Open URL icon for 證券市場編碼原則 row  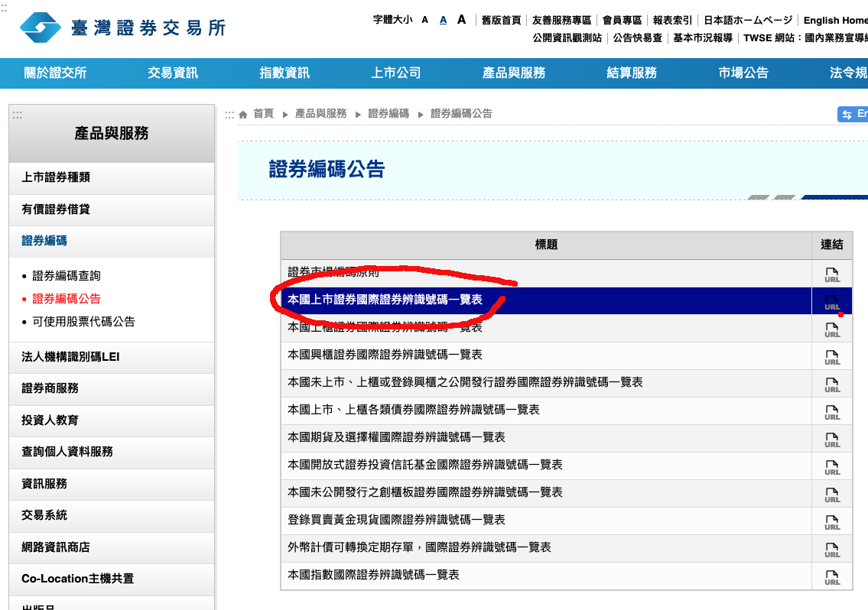(831, 274)
